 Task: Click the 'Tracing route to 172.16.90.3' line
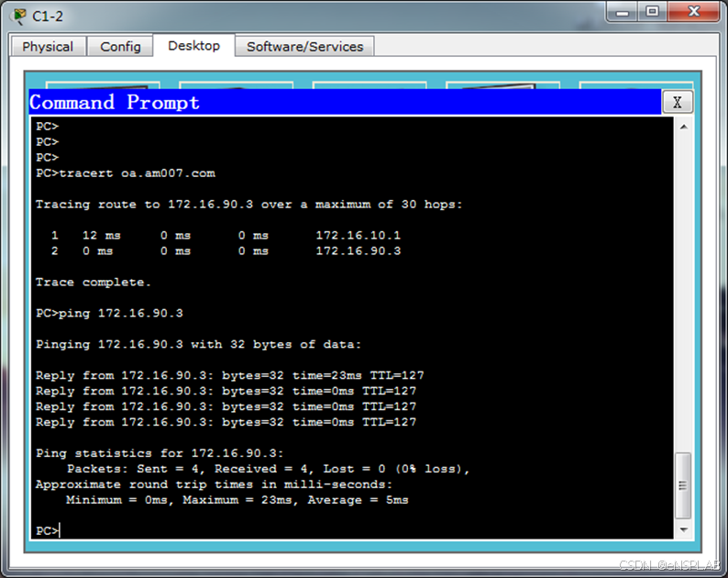pyautogui.click(x=248, y=205)
